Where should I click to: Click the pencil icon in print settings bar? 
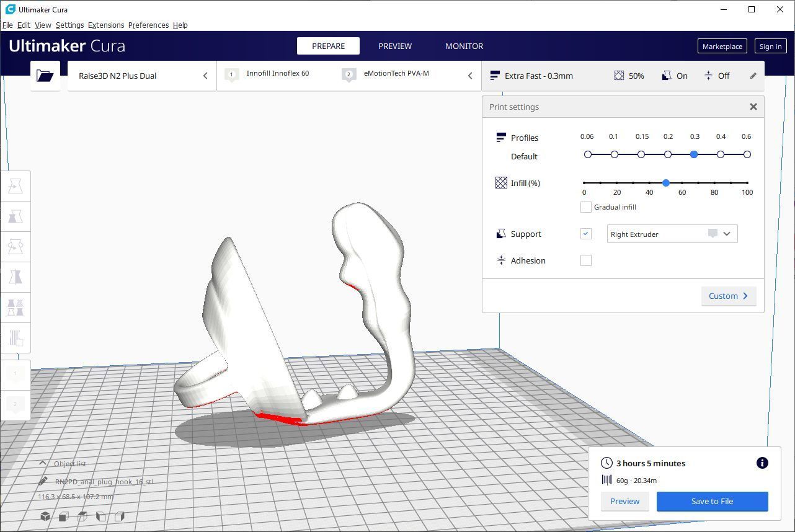tap(753, 76)
